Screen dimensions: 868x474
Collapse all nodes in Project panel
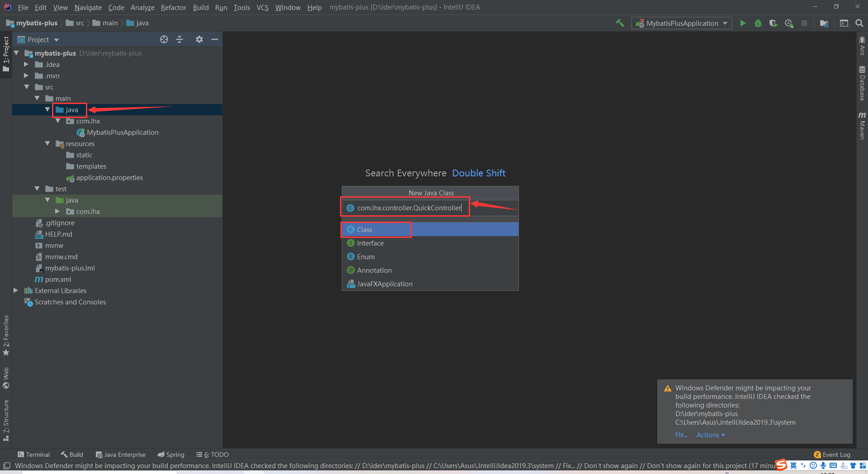point(179,39)
